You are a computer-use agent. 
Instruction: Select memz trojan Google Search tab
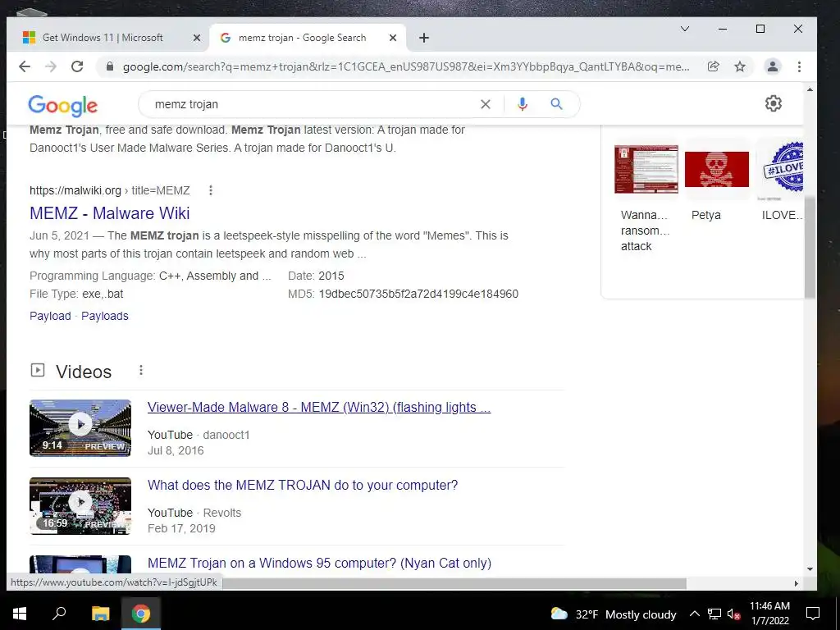[308, 38]
